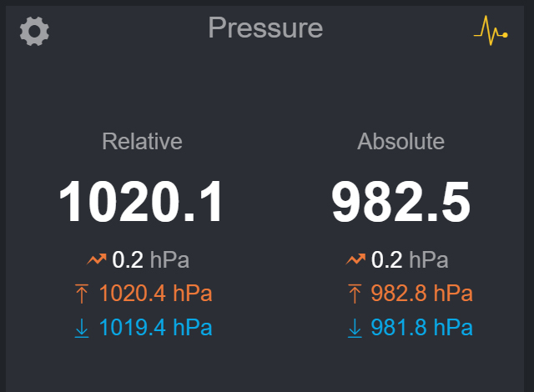Select the 982.5 absolute pressure reading
This screenshot has width=534, height=392.
click(400, 202)
